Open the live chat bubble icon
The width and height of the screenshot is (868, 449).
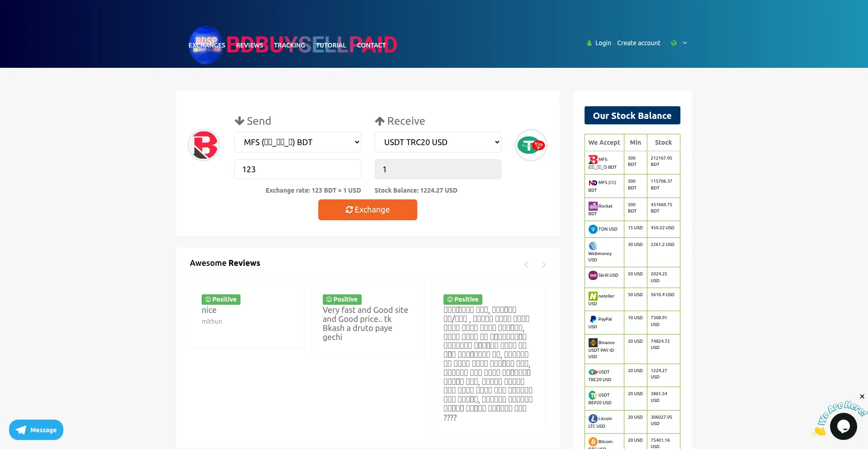point(843,426)
